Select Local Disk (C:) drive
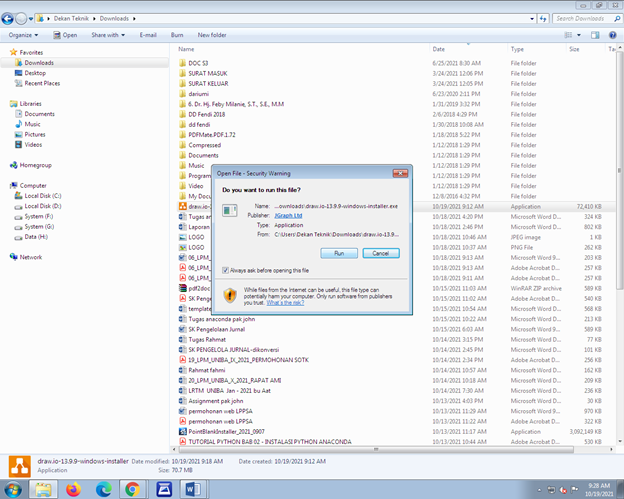The image size is (624, 499). (x=43, y=196)
